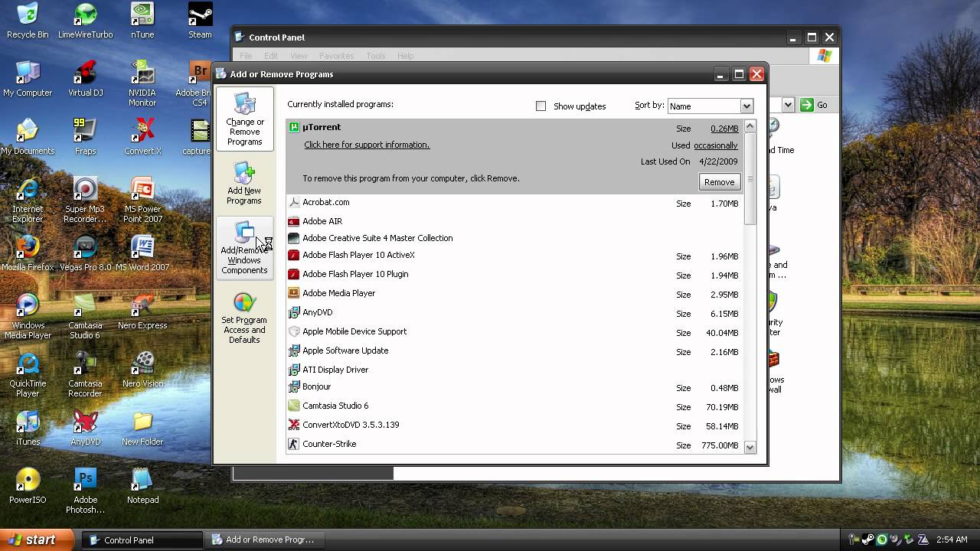Open the File menu in Control Panel
The width and height of the screenshot is (980, 551).
pos(246,56)
